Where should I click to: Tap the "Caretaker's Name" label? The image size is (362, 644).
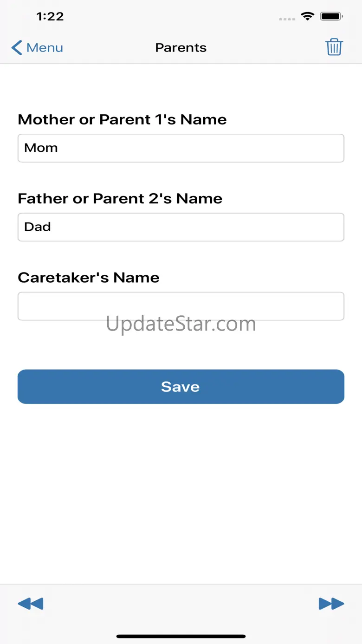(x=89, y=278)
